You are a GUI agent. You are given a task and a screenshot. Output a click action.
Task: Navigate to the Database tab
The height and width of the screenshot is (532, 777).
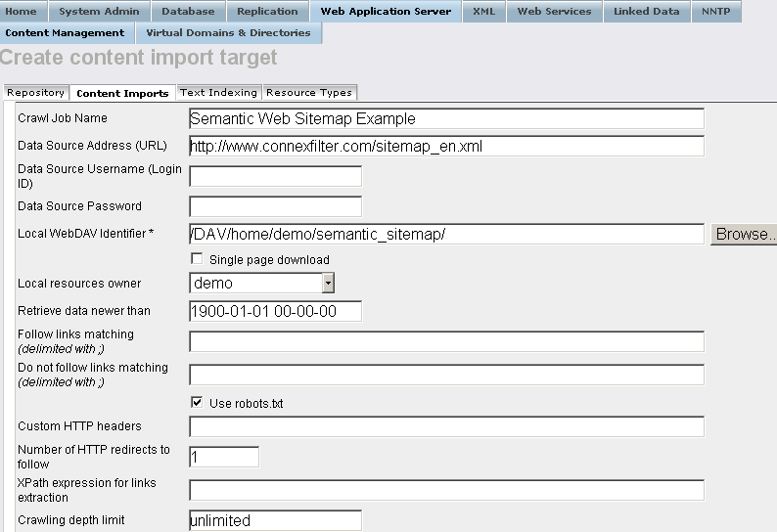pos(188,12)
